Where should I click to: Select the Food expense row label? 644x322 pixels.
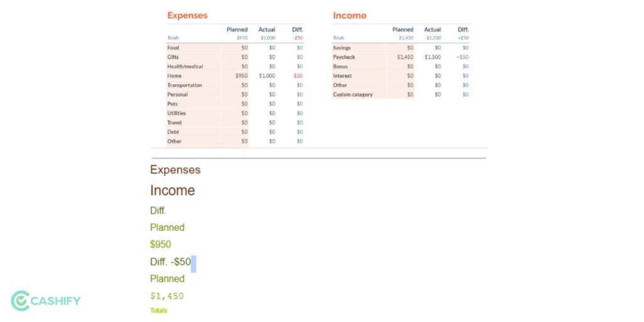pyautogui.click(x=173, y=48)
